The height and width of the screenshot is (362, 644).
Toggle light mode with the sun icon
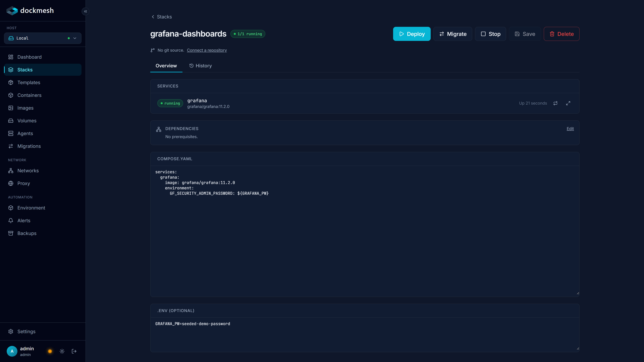62,351
